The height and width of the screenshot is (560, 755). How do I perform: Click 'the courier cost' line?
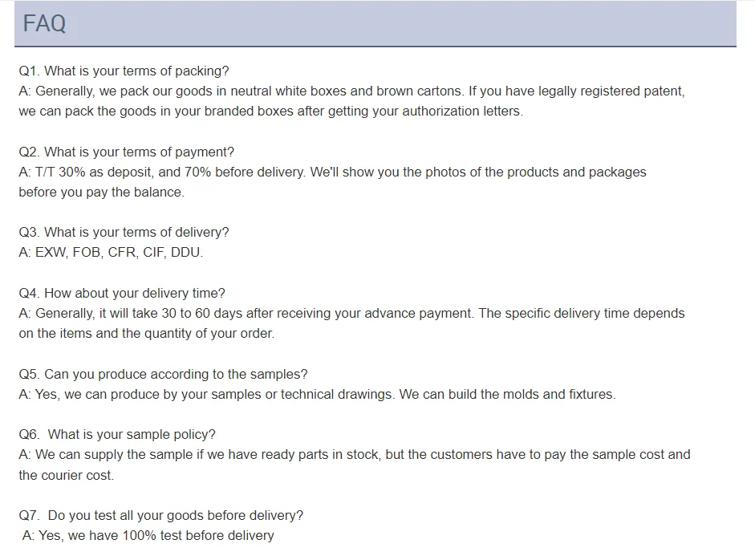pyautogui.click(x=66, y=475)
